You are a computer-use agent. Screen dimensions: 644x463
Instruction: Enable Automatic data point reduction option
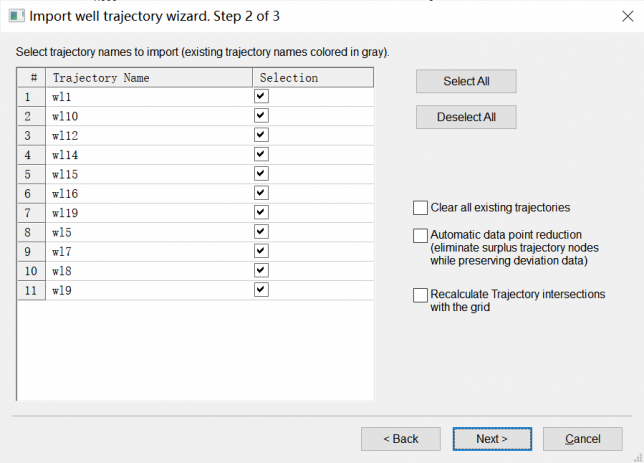[420, 236]
